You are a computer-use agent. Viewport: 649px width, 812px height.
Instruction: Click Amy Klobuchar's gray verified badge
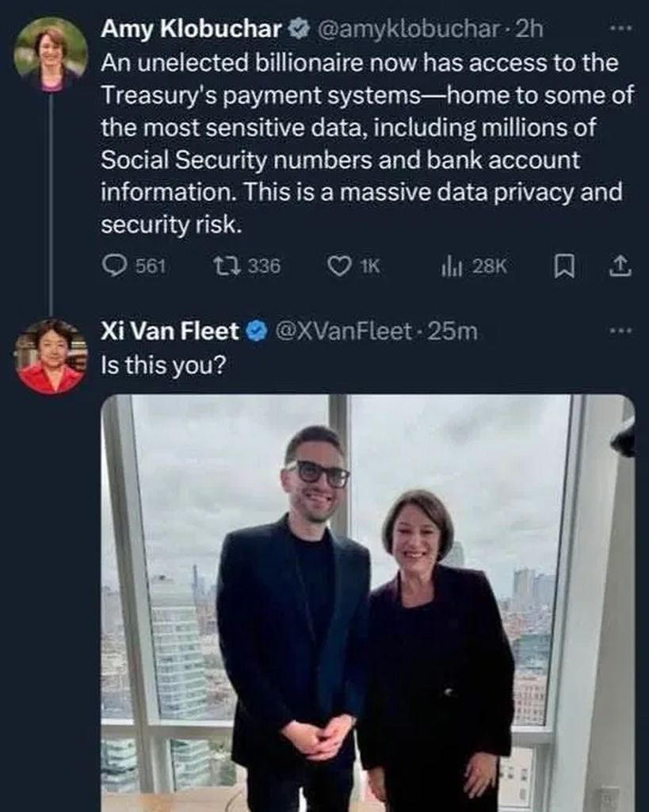coord(298,29)
